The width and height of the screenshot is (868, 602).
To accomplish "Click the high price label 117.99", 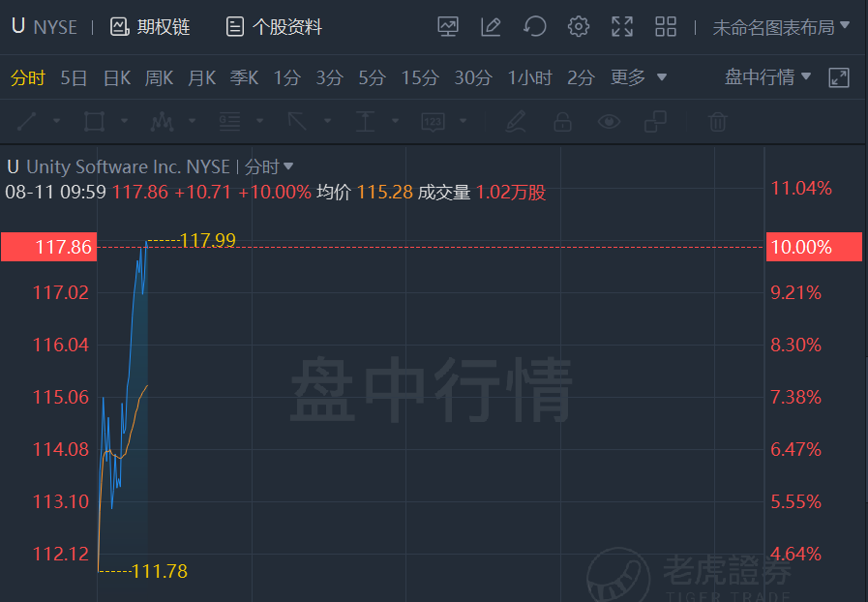I will click(x=208, y=240).
